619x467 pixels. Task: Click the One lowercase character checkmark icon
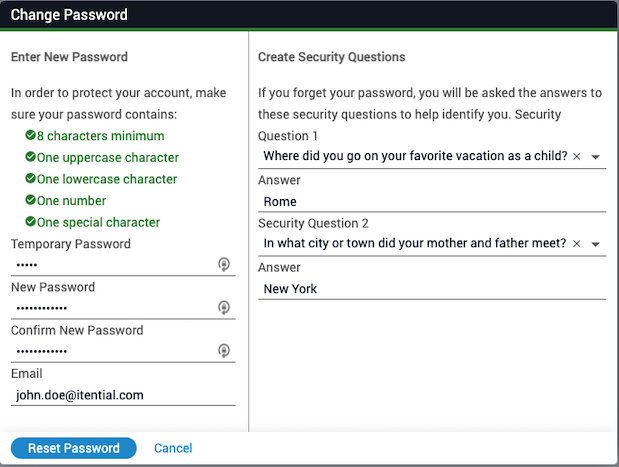[x=30, y=179]
